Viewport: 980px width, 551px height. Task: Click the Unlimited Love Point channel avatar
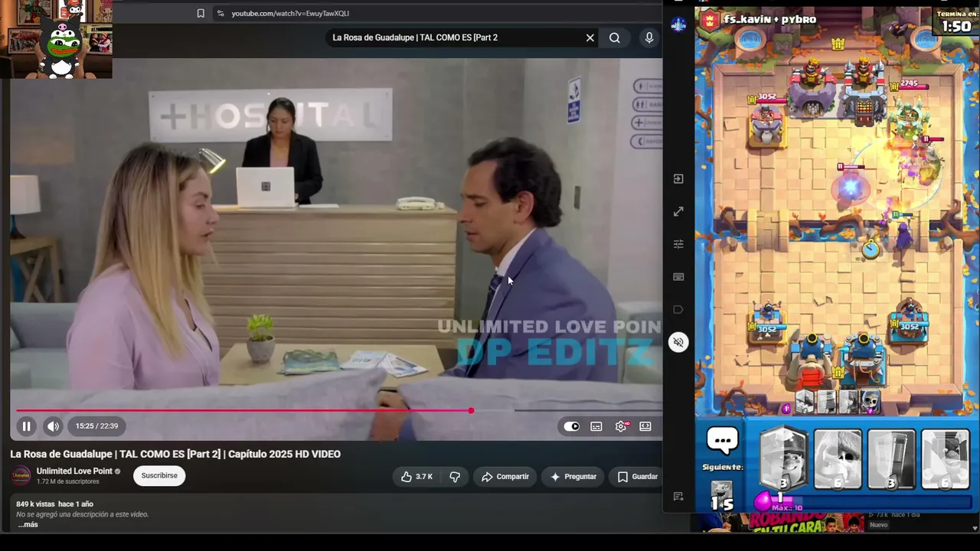pyautogui.click(x=21, y=475)
